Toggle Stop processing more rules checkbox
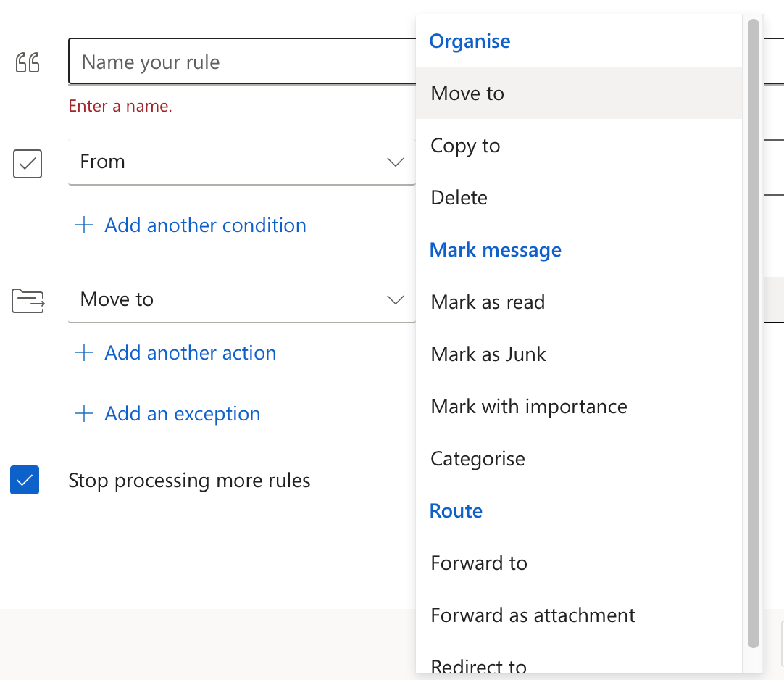784x680 pixels. pyautogui.click(x=25, y=480)
